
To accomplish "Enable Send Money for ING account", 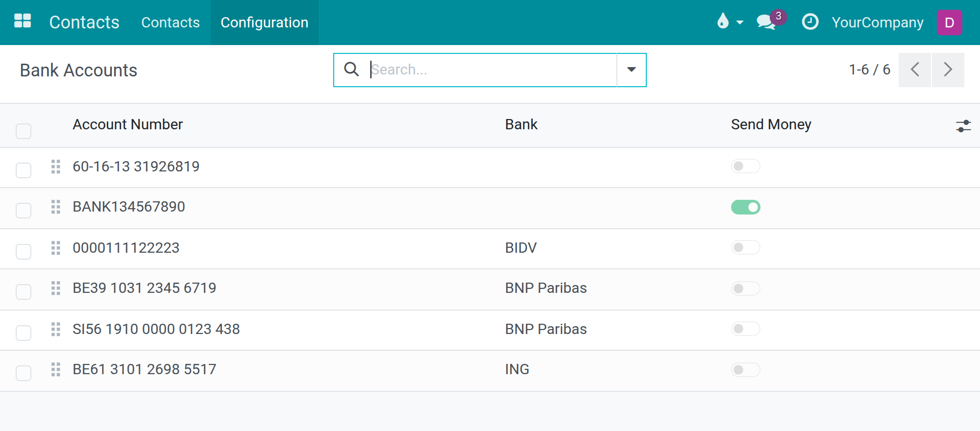I will (x=746, y=370).
